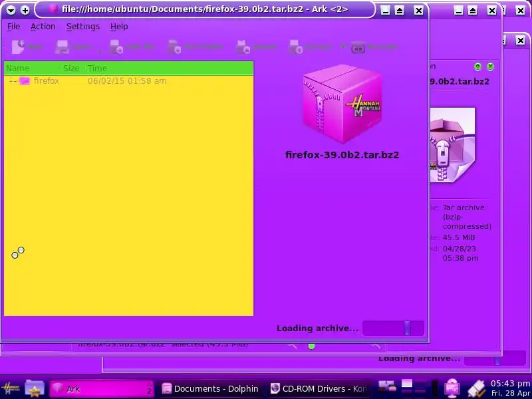Viewport: 532px width, 399px height.
Task: Open the File menu
Action: tap(13, 27)
